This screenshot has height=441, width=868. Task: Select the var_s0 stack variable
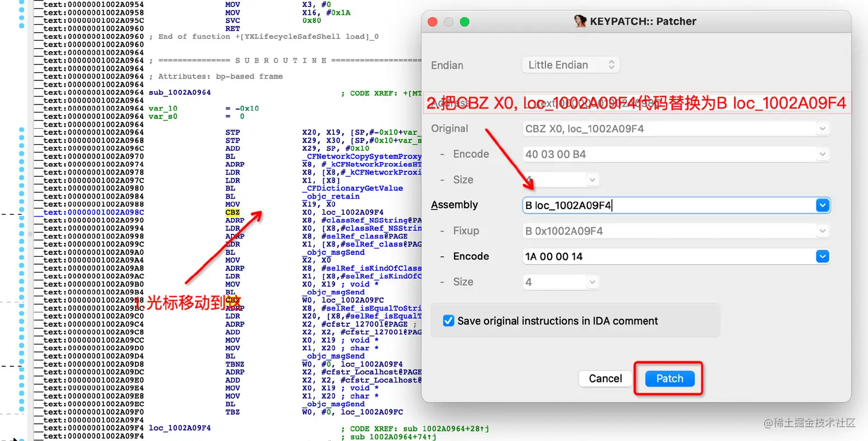click(163, 116)
